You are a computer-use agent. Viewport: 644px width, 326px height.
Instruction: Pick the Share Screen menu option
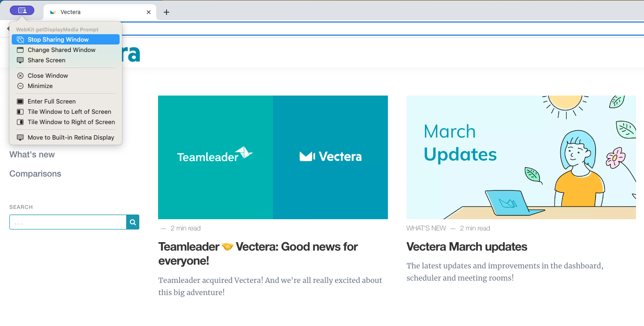66,60
